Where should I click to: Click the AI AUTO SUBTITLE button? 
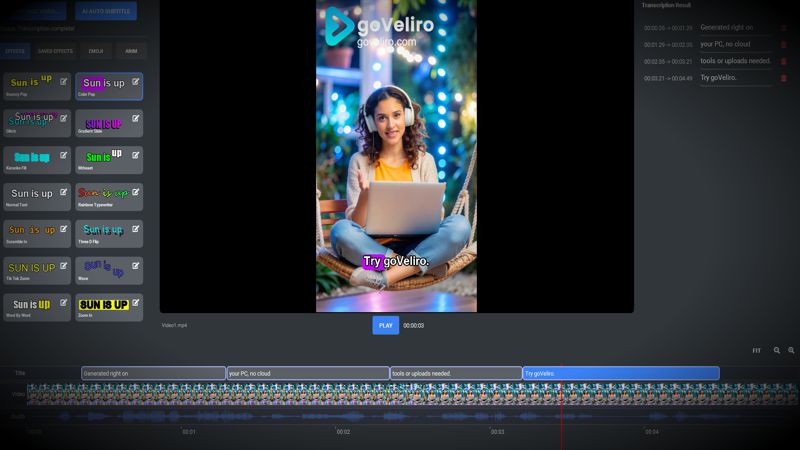pyautogui.click(x=106, y=11)
